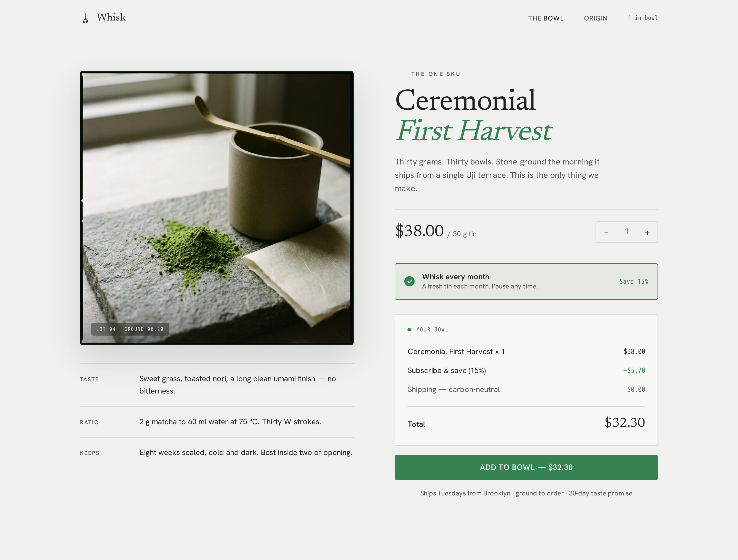Click the TASTE detail row
The image size is (738, 560).
point(217,385)
